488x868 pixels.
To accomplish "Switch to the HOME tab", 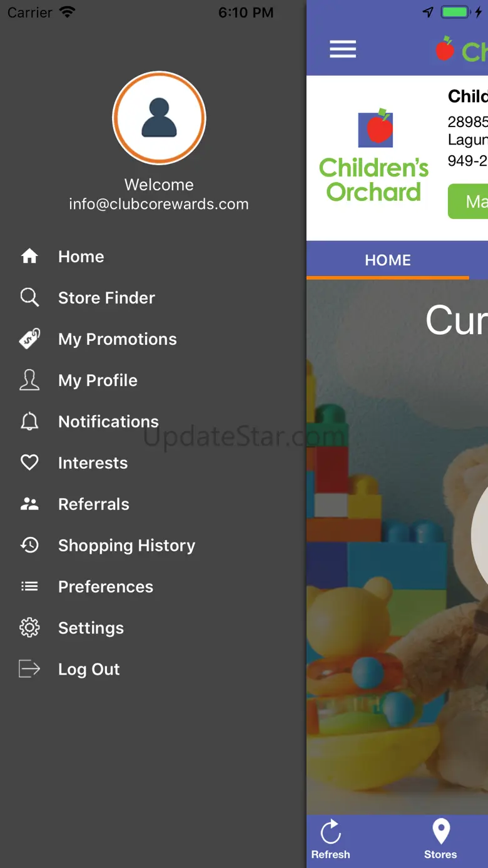I will 388,260.
